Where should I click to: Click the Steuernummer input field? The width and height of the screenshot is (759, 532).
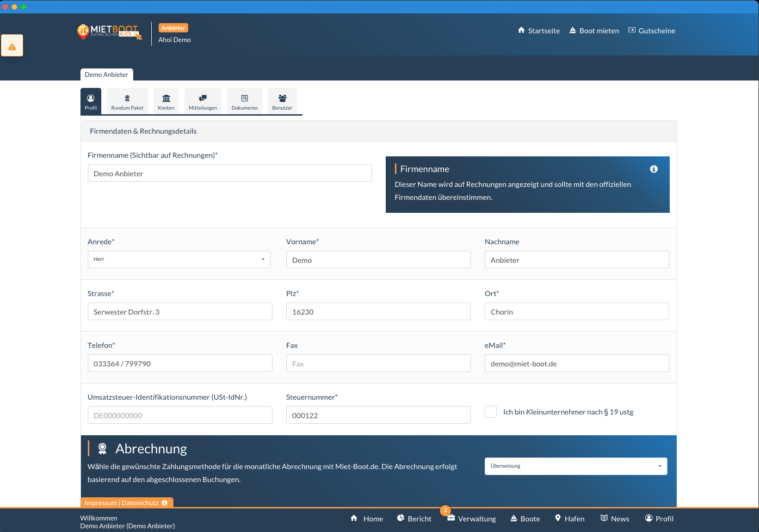(x=378, y=415)
